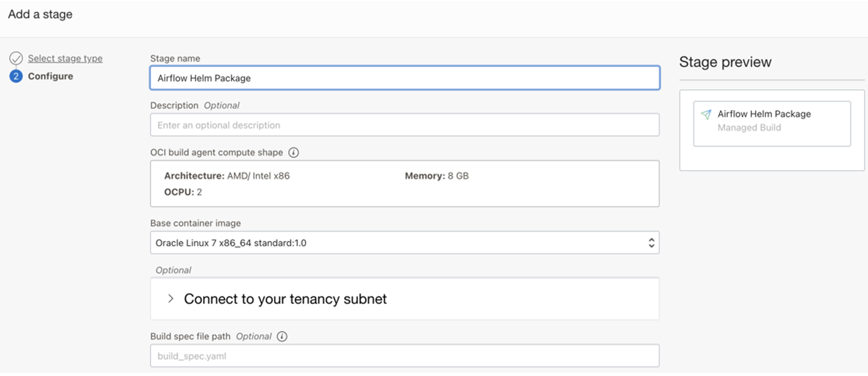This screenshot has height=376, width=868.
Task: Click the paper plane icon in Stage preview card
Action: pos(706,115)
